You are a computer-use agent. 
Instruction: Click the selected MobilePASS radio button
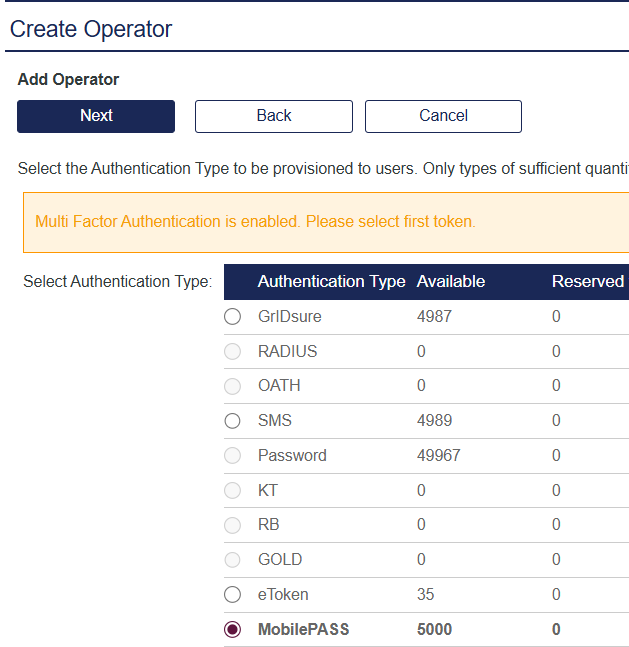coord(233,630)
